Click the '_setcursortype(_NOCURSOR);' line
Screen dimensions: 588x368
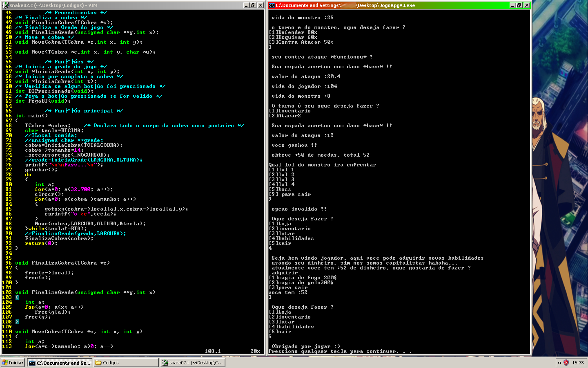pyautogui.click(x=67, y=155)
